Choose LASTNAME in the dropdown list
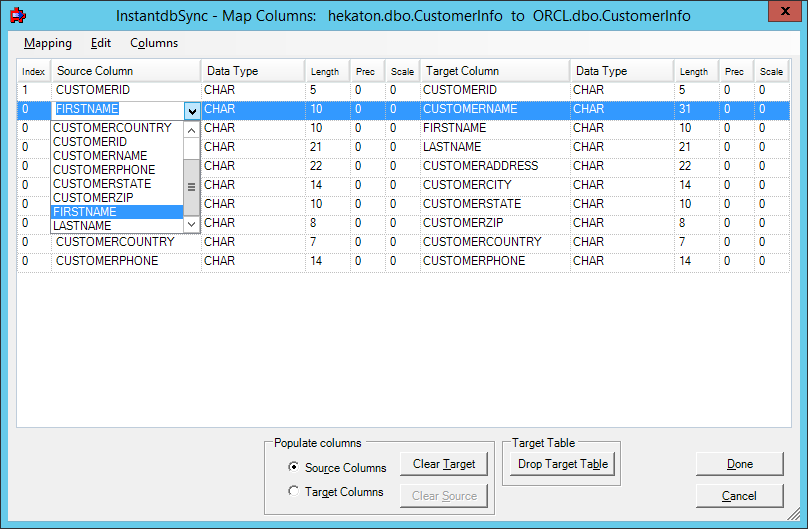This screenshot has width=808, height=529. [117, 226]
